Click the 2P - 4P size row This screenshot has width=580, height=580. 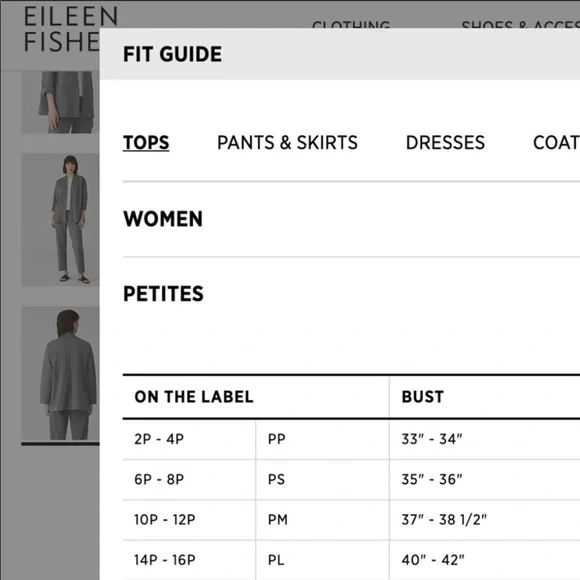click(x=351, y=439)
